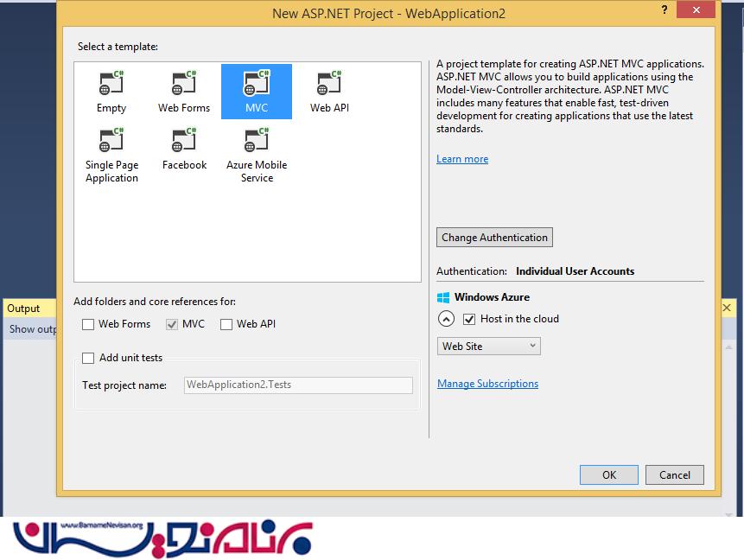744x560 pixels.
Task: Open the Web Site hosting dropdown
Action: coord(488,347)
